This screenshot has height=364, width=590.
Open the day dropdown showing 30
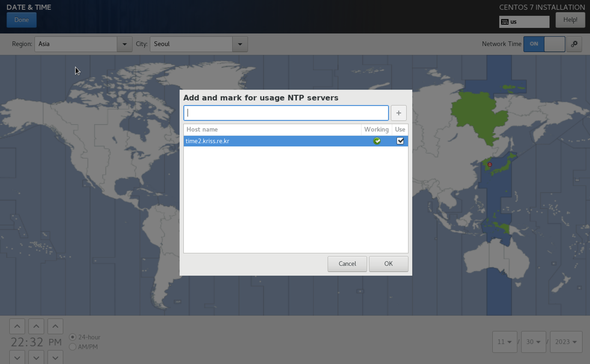pyautogui.click(x=533, y=342)
